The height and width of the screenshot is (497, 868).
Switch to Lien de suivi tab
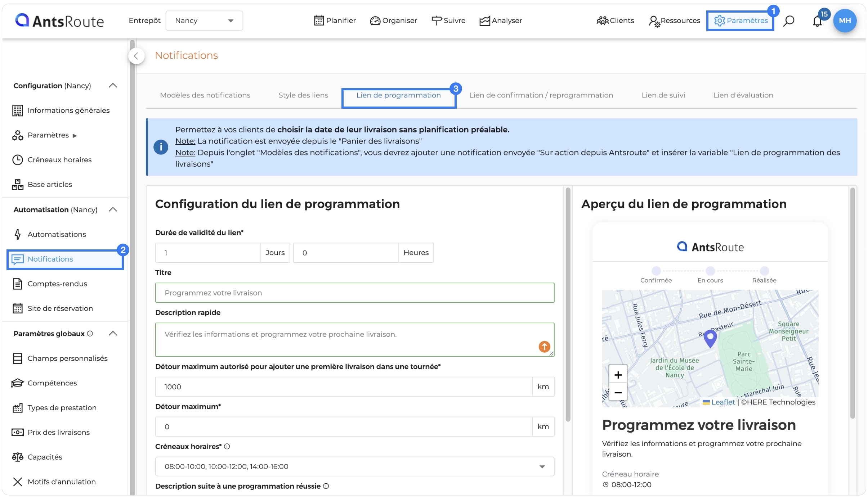(x=663, y=95)
